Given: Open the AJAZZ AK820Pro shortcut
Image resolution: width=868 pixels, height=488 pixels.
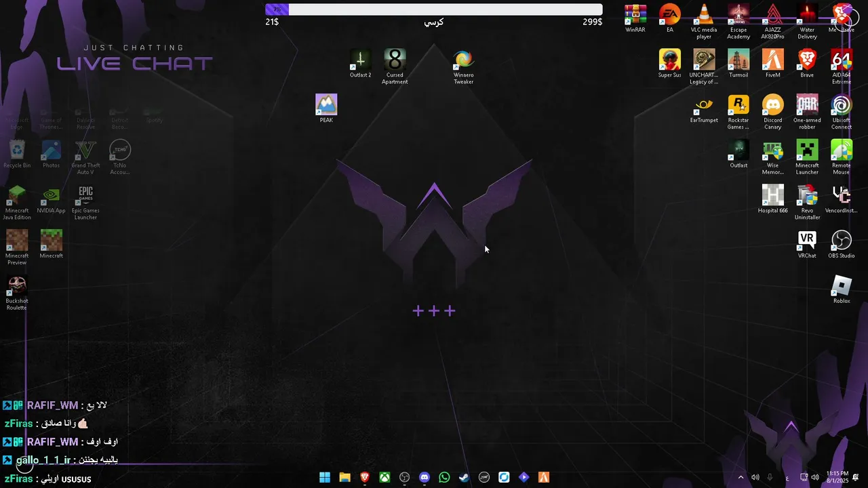Looking at the screenshot, I should pyautogui.click(x=773, y=21).
